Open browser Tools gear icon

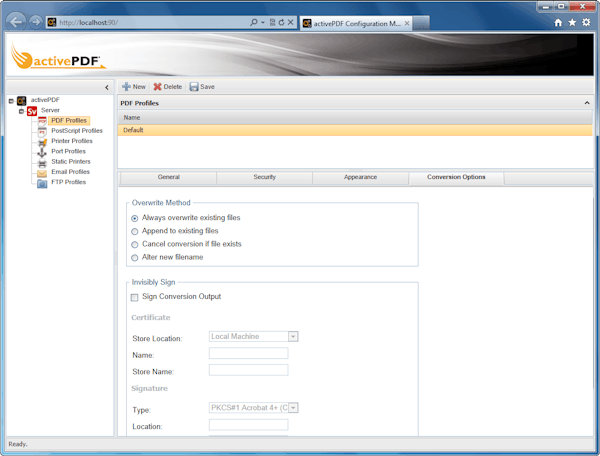coord(586,22)
